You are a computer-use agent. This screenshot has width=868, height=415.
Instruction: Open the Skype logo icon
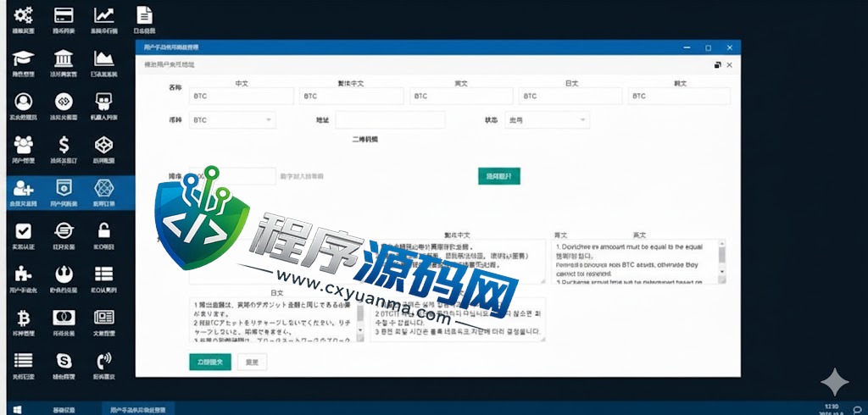[64, 361]
